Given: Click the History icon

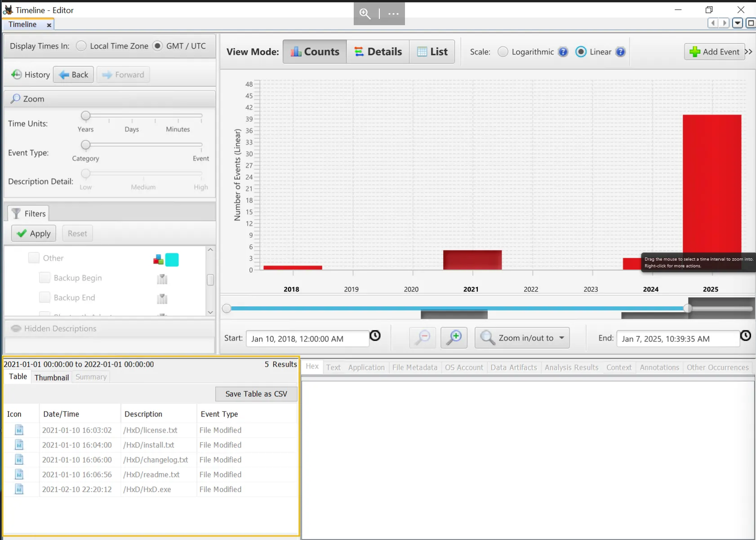Looking at the screenshot, I should 17,75.
